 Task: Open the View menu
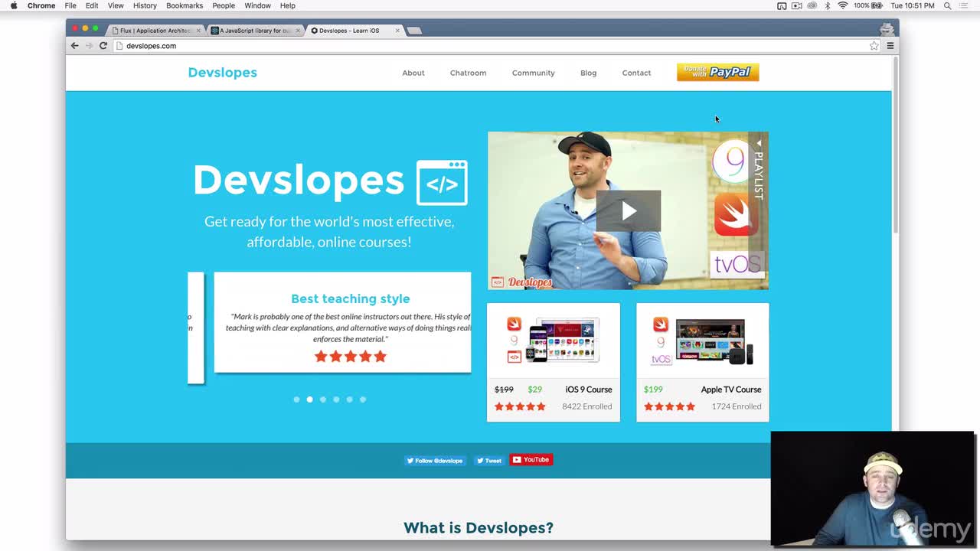click(x=116, y=5)
